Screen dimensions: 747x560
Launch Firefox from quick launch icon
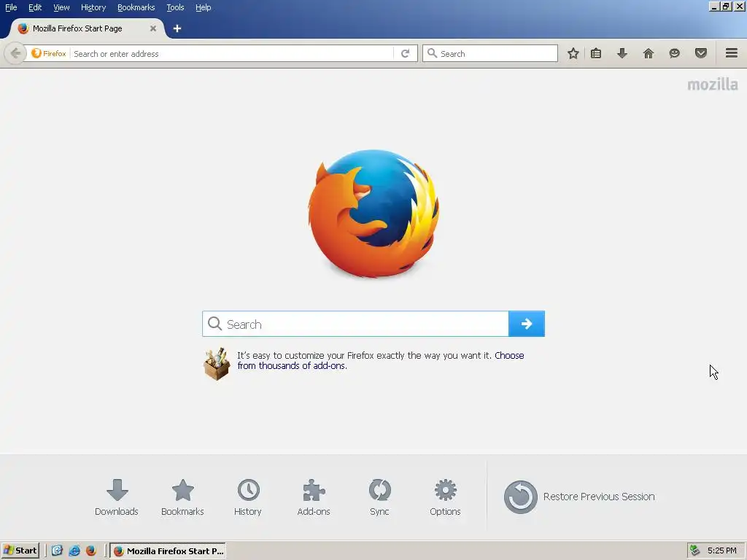[91, 551]
